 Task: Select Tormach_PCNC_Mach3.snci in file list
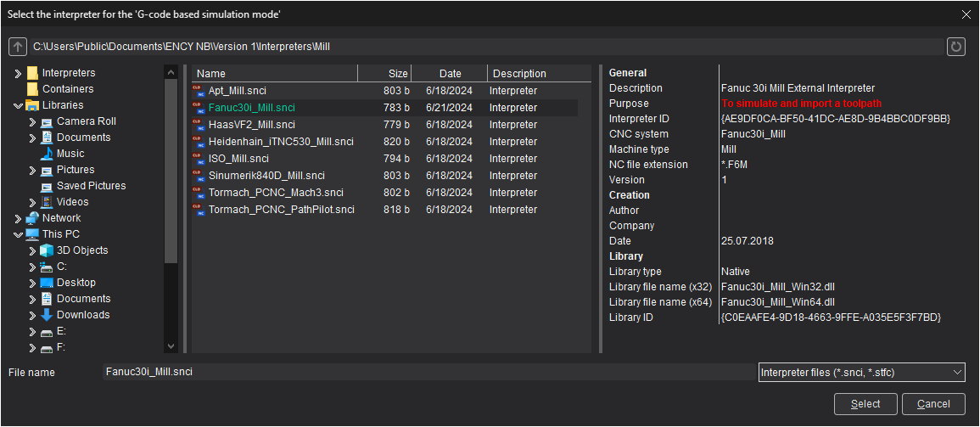pyautogui.click(x=275, y=193)
